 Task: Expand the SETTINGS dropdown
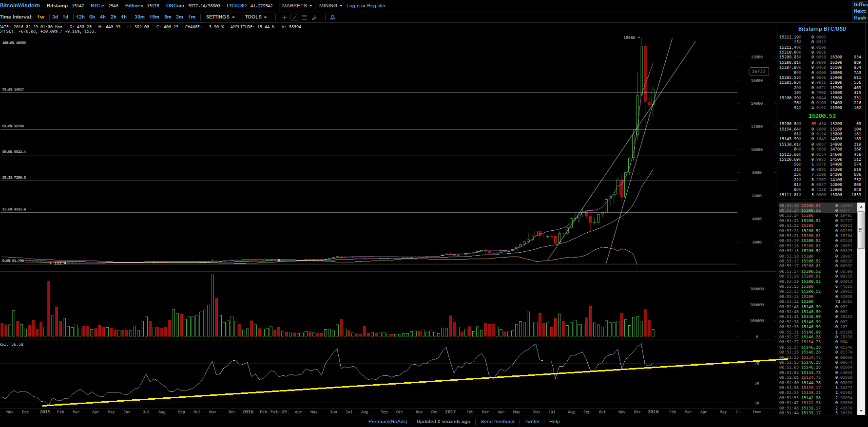pos(220,17)
